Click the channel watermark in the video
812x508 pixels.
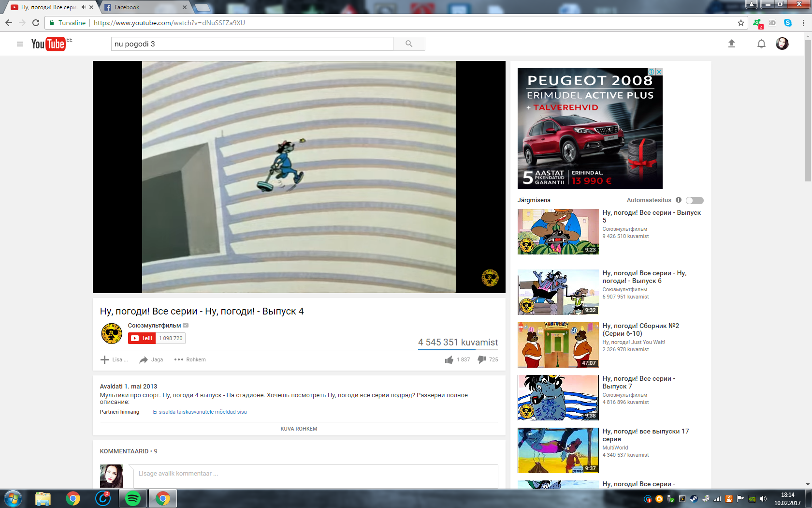[x=490, y=278]
